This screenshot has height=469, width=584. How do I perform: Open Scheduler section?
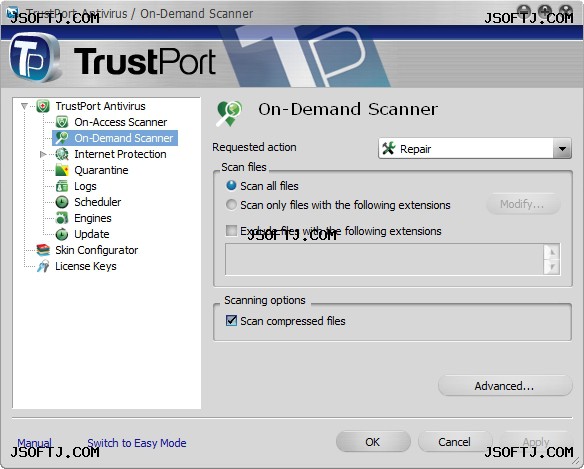[98, 202]
